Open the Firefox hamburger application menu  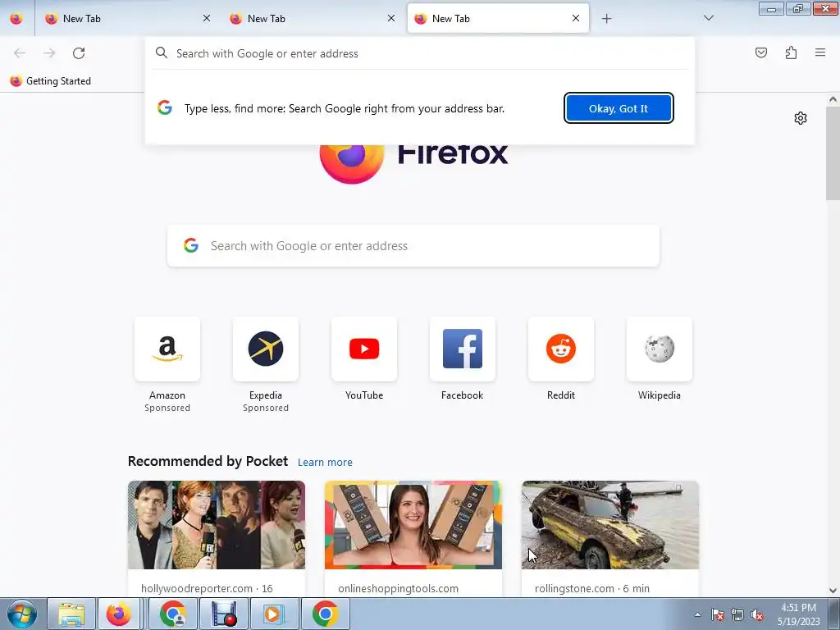point(820,52)
